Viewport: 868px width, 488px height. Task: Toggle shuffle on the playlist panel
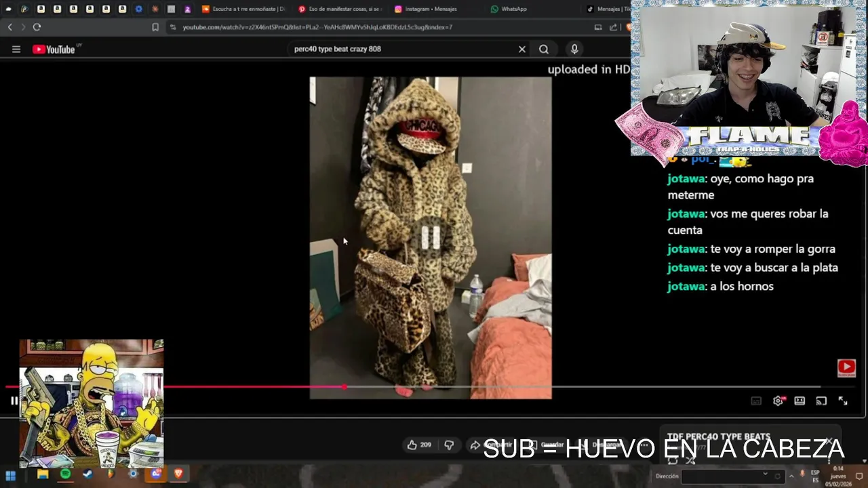pyautogui.click(x=690, y=460)
